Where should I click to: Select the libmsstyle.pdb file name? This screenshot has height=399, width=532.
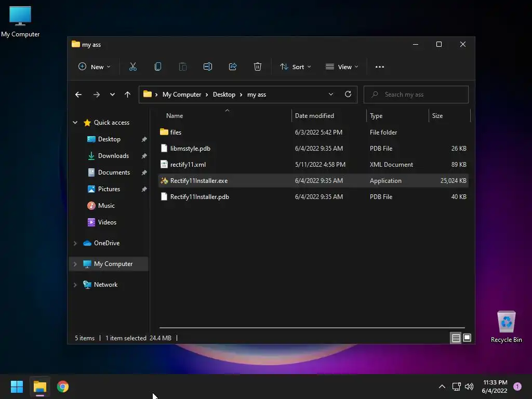[x=190, y=148]
